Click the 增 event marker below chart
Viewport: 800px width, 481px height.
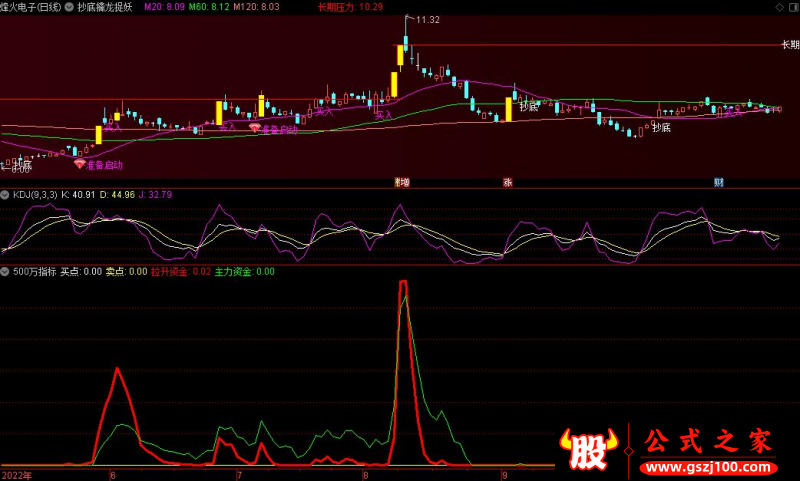(402, 182)
